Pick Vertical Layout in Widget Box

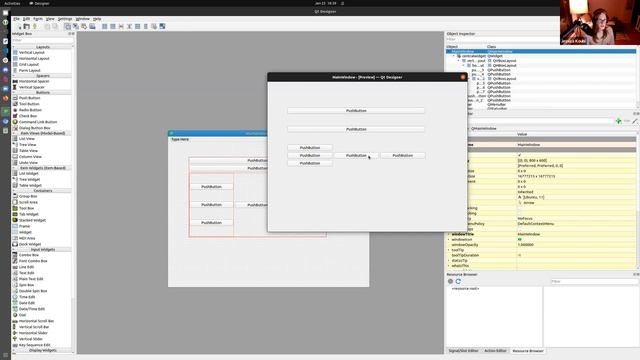tap(31, 53)
